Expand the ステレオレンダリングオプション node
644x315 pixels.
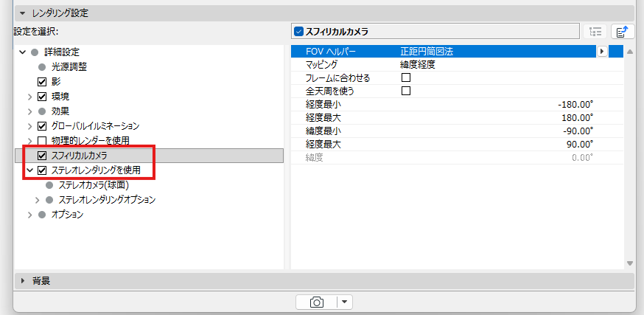(x=38, y=200)
